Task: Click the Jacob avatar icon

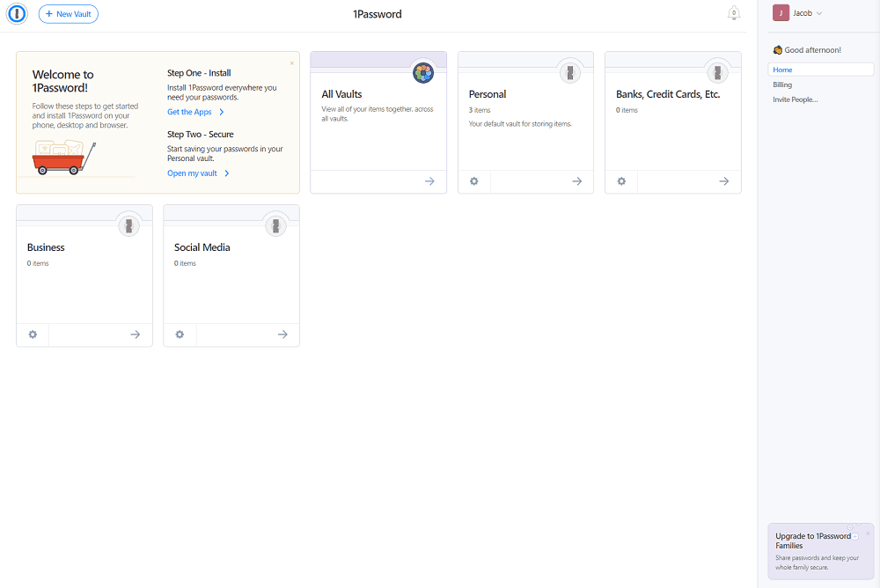Action: (781, 13)
